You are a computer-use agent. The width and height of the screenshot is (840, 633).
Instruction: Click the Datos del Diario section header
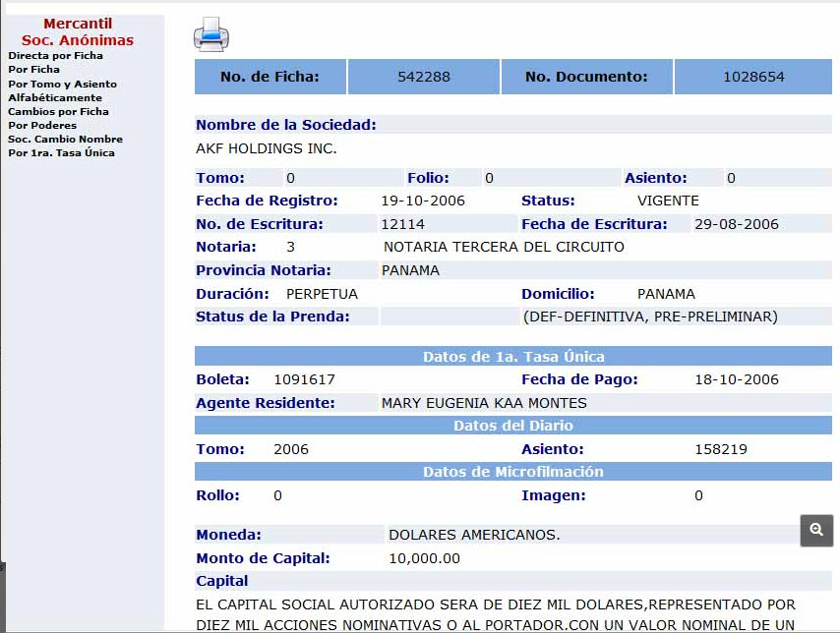[x=512, y=426]
